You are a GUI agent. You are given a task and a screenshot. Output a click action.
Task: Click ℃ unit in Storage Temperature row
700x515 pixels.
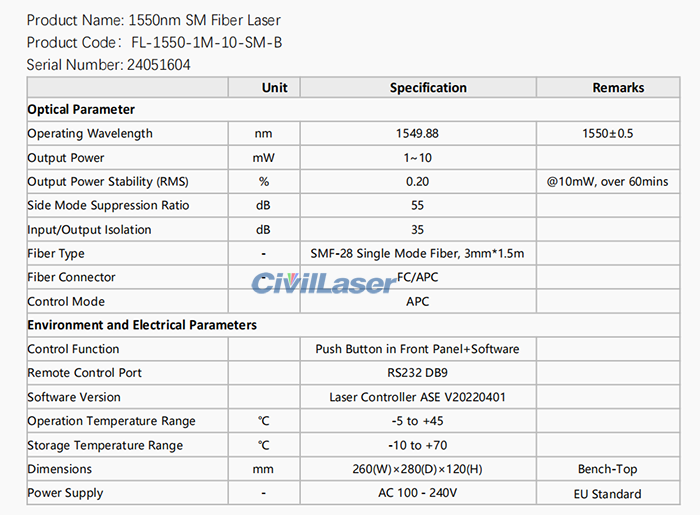click(x=263, y=445)
